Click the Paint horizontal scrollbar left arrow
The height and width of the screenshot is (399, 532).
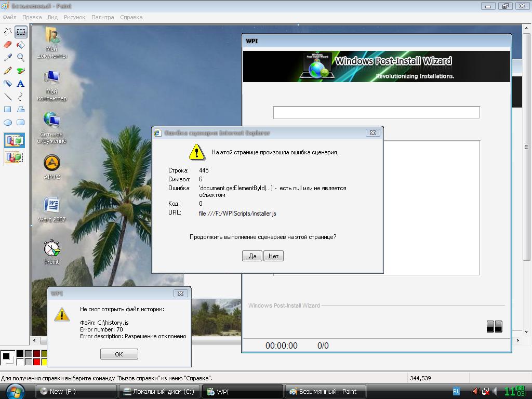click(x=35, y=340)
